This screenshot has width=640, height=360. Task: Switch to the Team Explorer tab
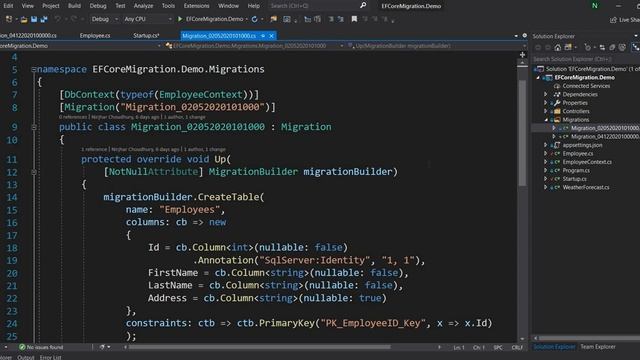[598, 347]
